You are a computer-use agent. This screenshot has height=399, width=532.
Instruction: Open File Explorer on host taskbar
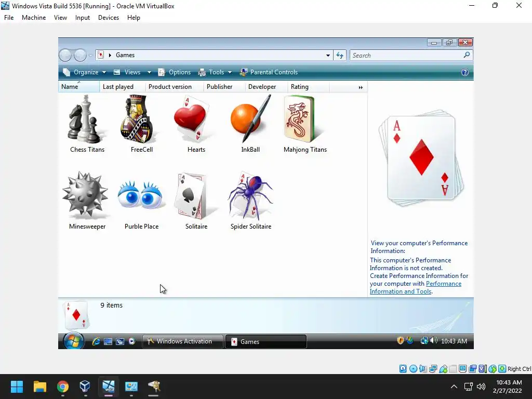[39, 387]
